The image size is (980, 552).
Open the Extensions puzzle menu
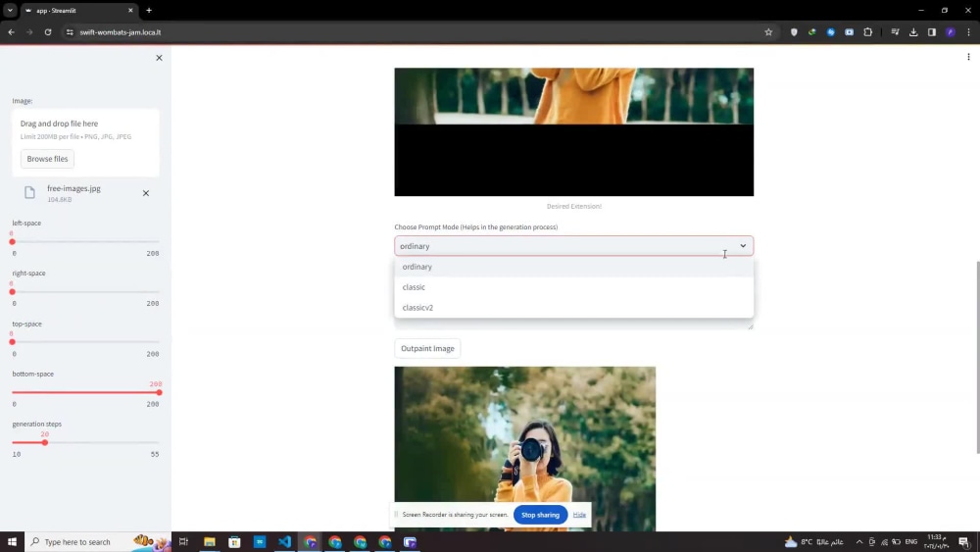(x=867, y=32)
